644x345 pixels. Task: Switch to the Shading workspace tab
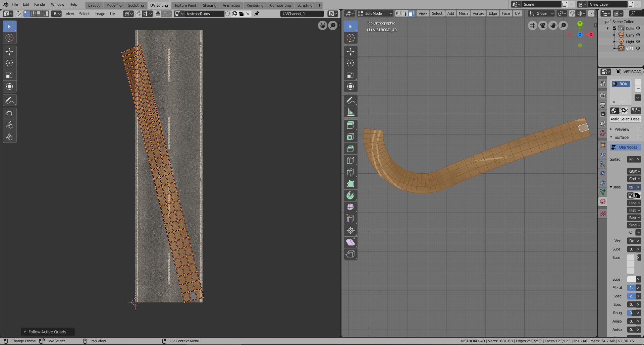(x=209, y=5)
